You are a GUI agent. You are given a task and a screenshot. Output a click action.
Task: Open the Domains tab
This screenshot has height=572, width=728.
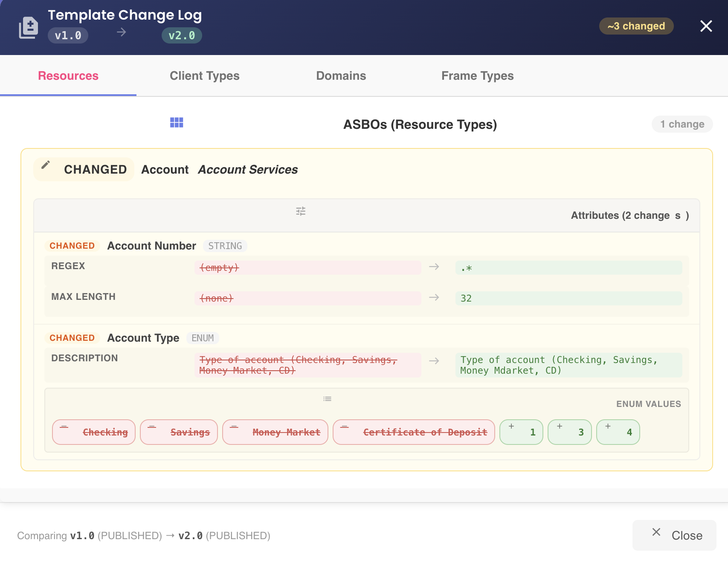pyautogui.click(x=341, y=76)
